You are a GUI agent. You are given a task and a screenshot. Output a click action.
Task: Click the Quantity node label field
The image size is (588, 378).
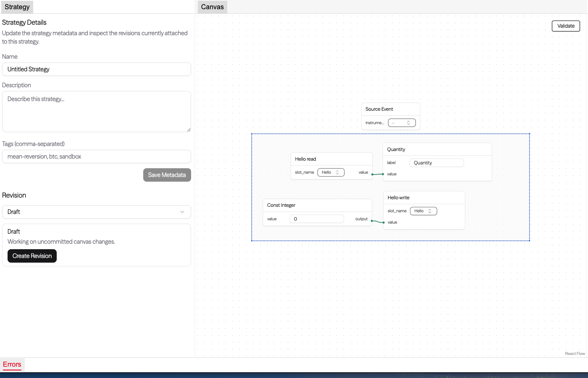point(436,163)
